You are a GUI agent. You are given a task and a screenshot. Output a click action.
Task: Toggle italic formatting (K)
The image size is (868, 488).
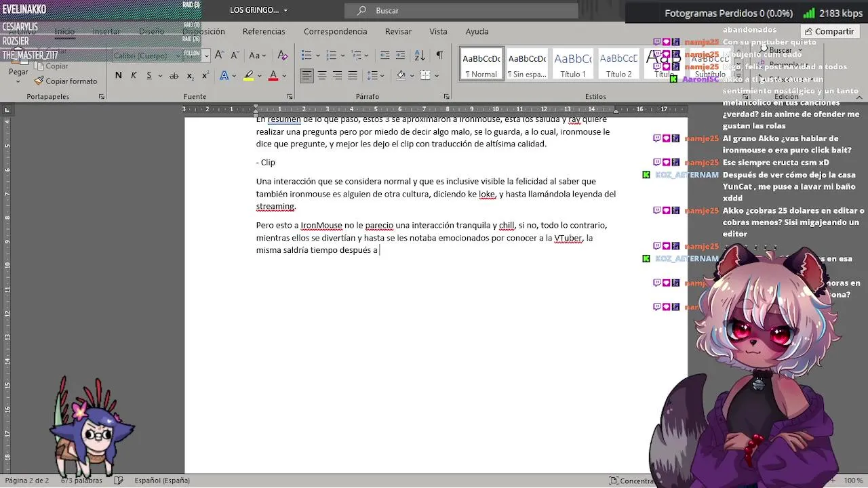click(134, 75)
